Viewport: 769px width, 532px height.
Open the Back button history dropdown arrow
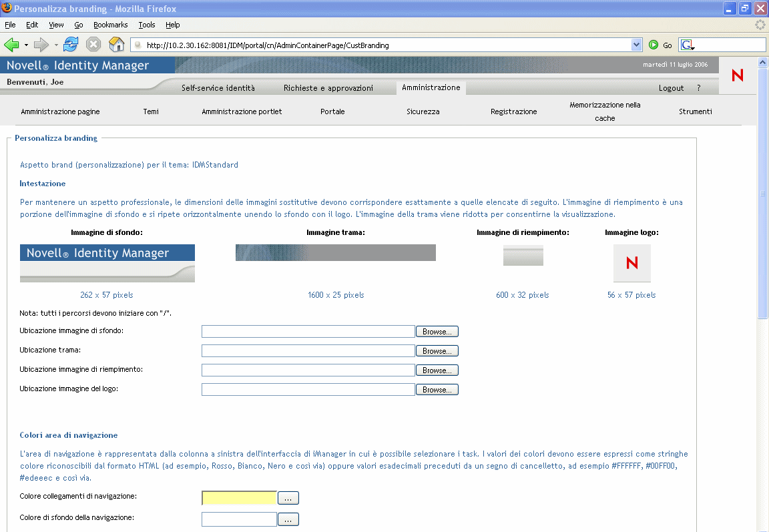[x=26, y=45]
